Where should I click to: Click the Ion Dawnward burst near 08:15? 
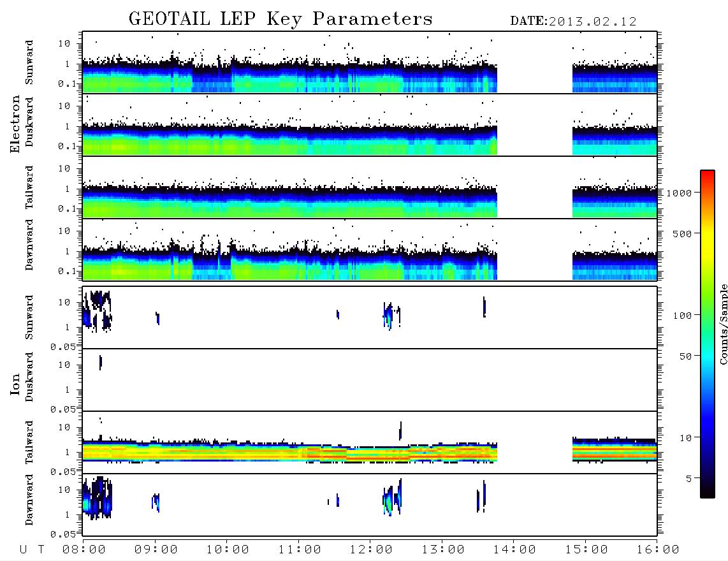coord(97,498)
